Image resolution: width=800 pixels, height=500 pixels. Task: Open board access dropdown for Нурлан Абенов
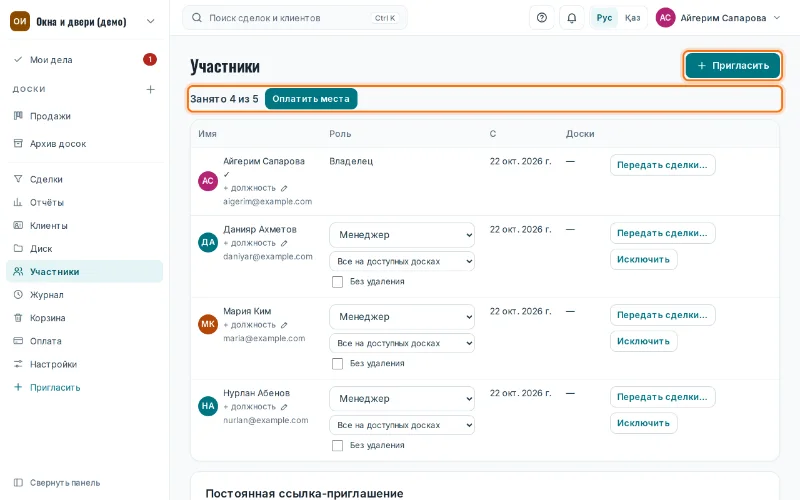tap(402, 425)
